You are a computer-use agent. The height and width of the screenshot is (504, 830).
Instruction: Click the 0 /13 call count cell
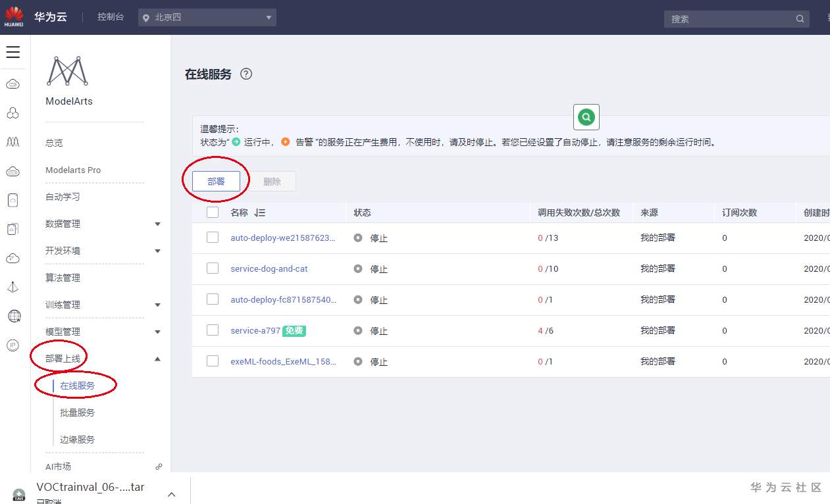548,238
